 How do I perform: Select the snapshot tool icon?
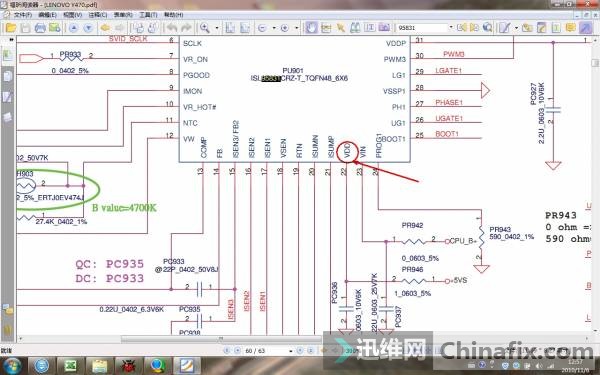[326, 28]
